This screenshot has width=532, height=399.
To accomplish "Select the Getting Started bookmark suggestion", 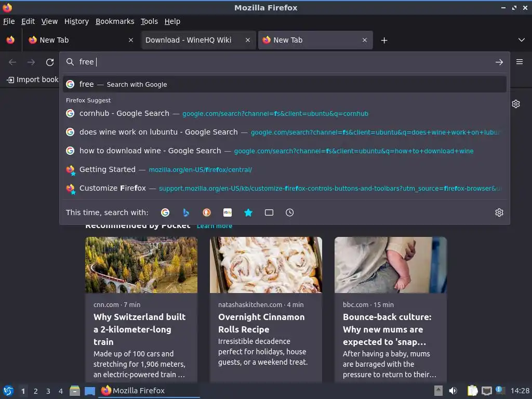I will pos(284,169).
